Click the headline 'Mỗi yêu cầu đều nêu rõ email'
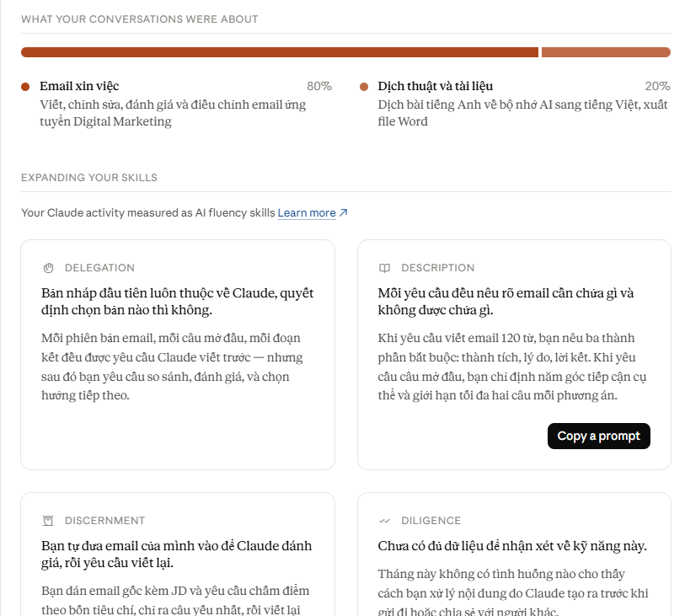This screenshot has height=616, width=685. click(506, 302)
